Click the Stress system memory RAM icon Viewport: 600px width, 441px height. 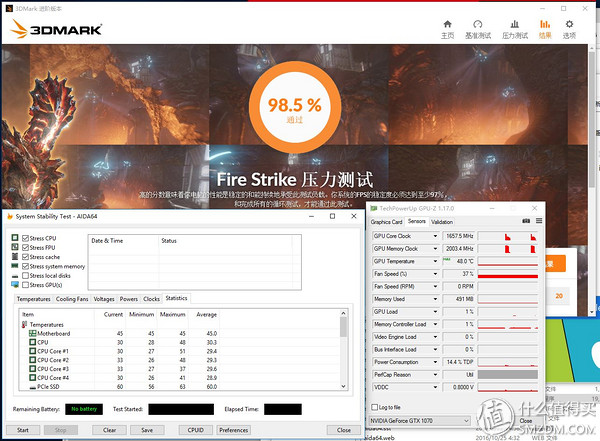tap(15, 266)
